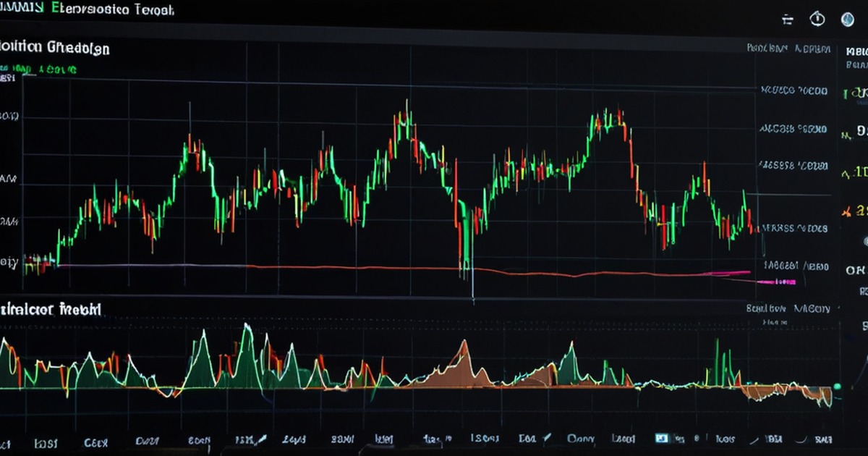
Task: Click the settings sliders icon at top right
Action: click(788, 20)
